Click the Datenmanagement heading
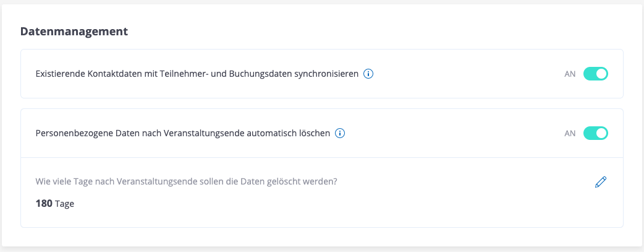The width and height of the screenshot is (644, 252). pos(74,31)
